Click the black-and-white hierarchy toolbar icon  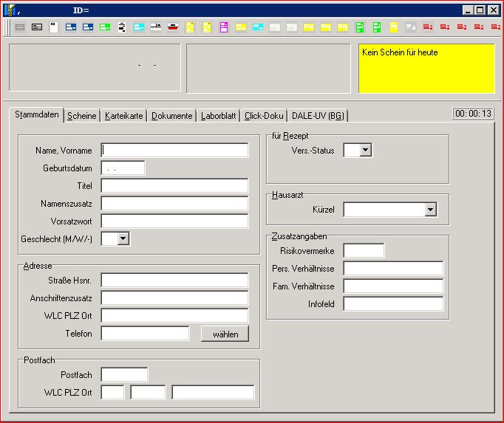[x=122, y=27]
